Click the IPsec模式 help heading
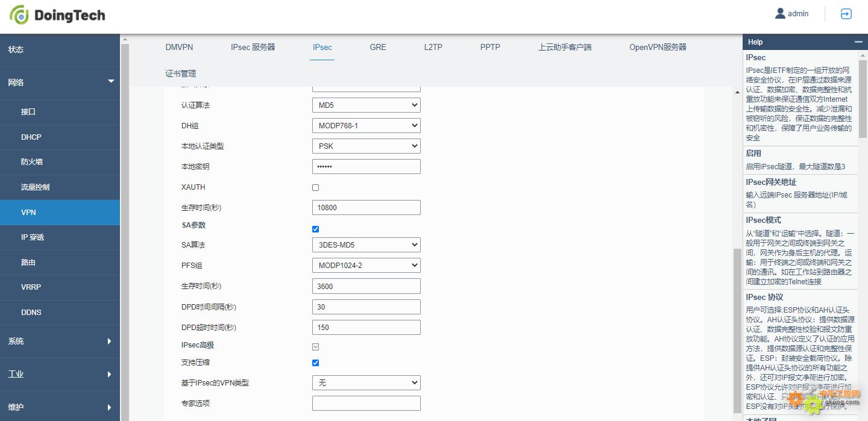This screenshot has height=421, width=868. [763, 220]
